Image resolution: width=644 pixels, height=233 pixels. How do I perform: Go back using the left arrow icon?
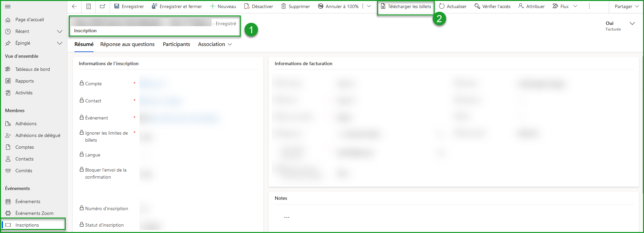(x=74, y=6)
